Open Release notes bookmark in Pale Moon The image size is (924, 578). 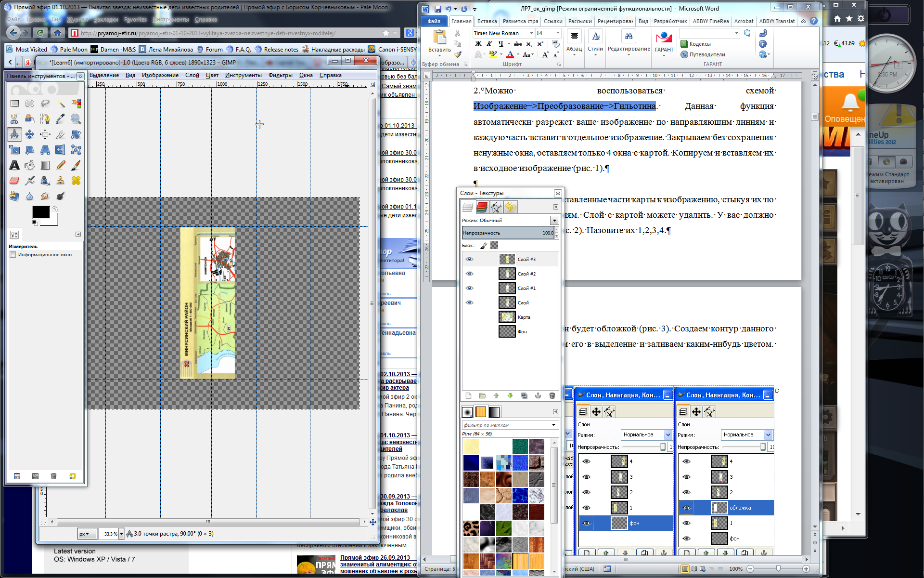tap(277, 49)
